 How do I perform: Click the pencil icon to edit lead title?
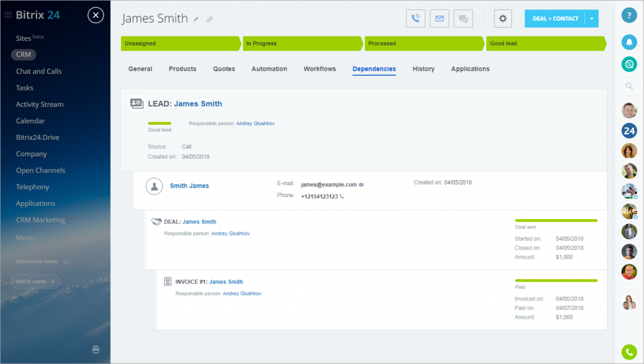click(196, 20)
